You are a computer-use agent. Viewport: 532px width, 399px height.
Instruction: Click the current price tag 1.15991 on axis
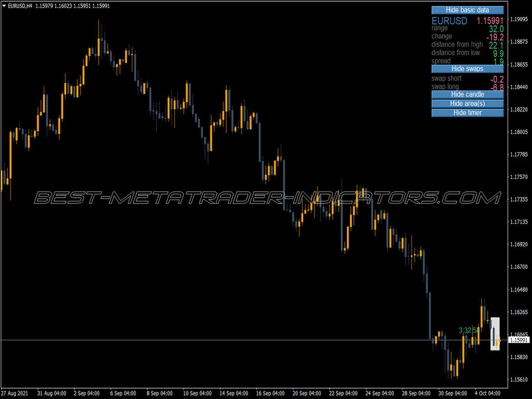(x=519, y=340)
